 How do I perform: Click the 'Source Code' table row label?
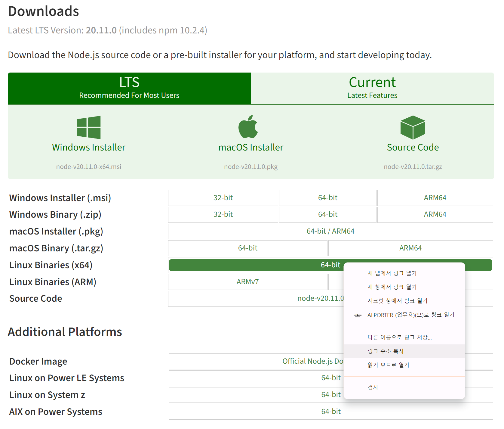[36, 298]
